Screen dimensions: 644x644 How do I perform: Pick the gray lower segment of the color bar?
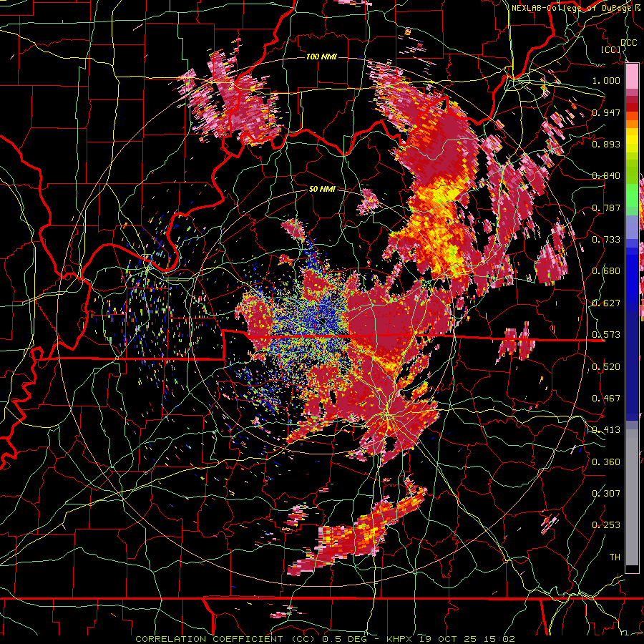click(x=632, y=497)
